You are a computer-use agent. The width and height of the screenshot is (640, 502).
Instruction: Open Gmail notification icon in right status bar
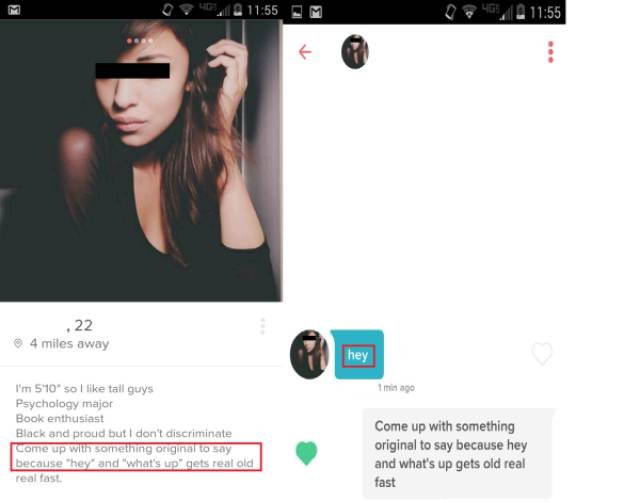(x=316, y=12)
